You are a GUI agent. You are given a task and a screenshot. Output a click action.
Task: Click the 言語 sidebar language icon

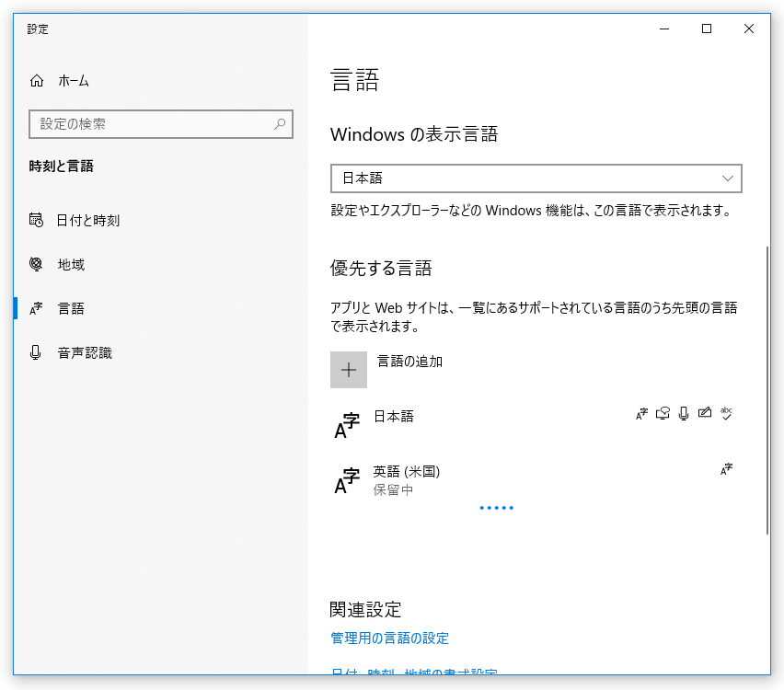click(x=36, y=308)
